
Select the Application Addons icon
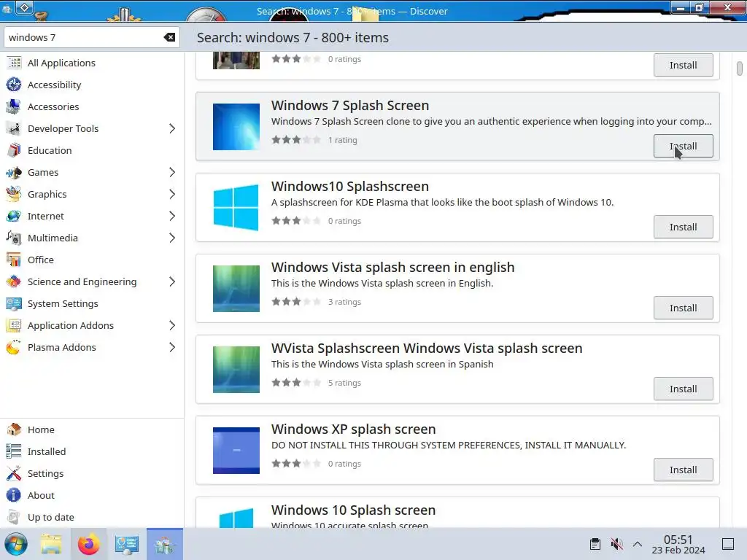14,326
